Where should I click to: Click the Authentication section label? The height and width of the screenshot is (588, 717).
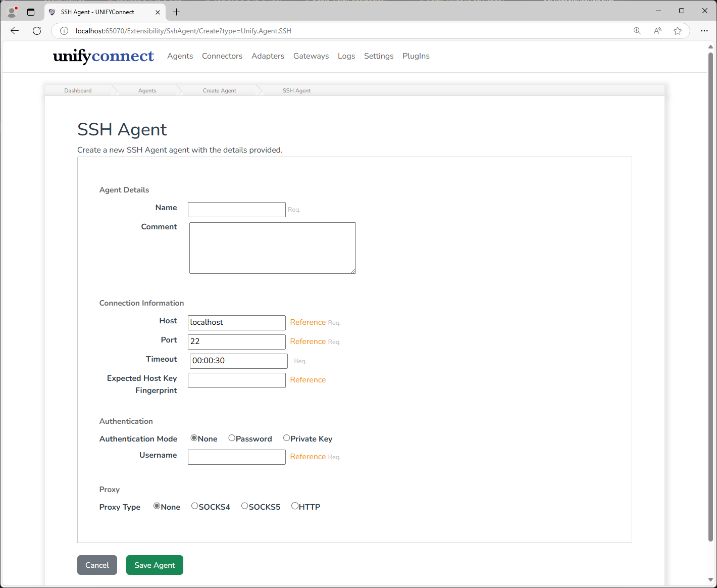point(126,421)
